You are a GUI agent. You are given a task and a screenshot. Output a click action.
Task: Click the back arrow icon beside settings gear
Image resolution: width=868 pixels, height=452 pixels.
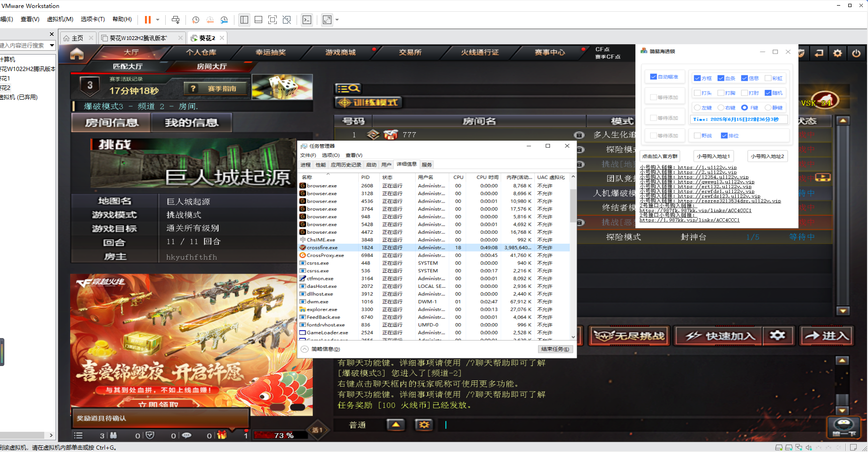point(819,53)
